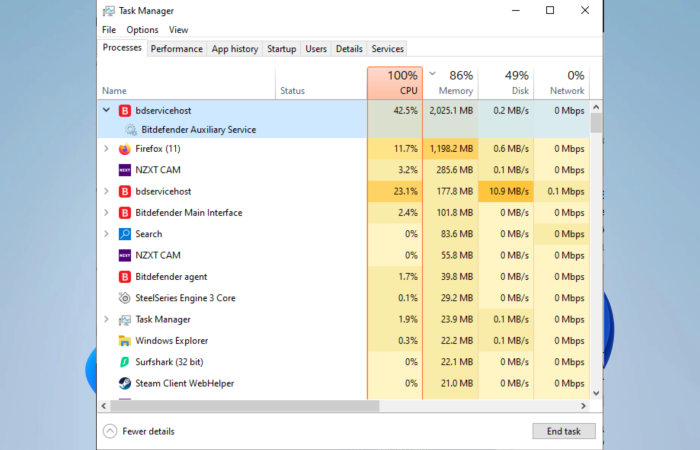The width and height of the screenshot is (700, 450).
Task: Click the Bitdefender icon of the 177.8 MB bdservicehost
Action: [x=125, y=192]
